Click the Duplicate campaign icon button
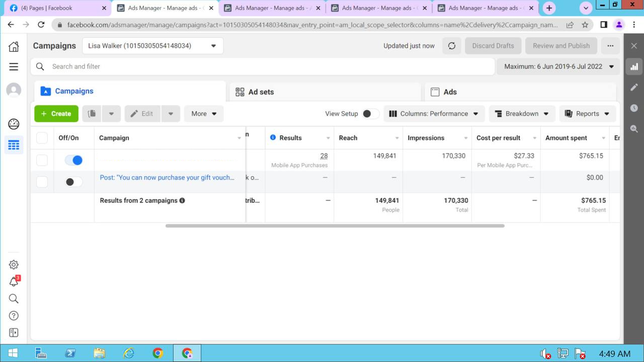Image resolution: width=644 pixels, height=362 pixels. (x=92, y=114)
